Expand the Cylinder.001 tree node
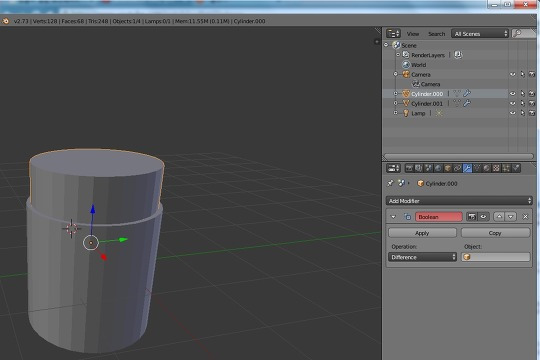The height and width of the screenshot is (360, 540). pos(395,103)
